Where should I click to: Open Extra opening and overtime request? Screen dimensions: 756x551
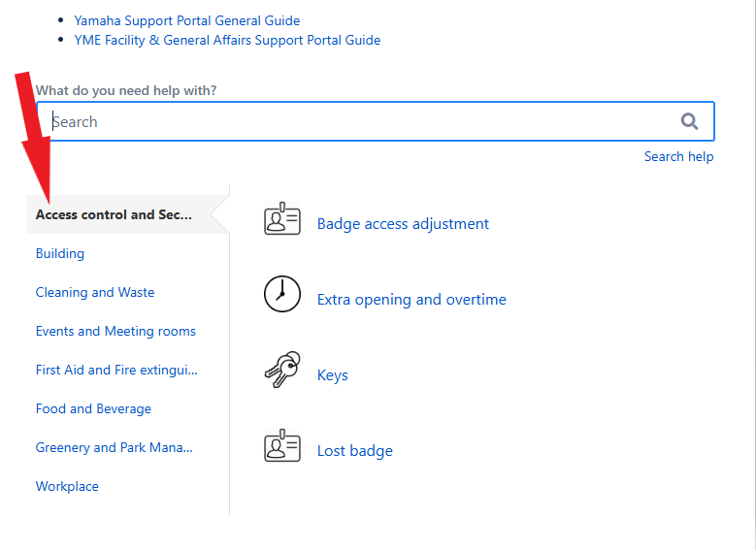[411, 300]
